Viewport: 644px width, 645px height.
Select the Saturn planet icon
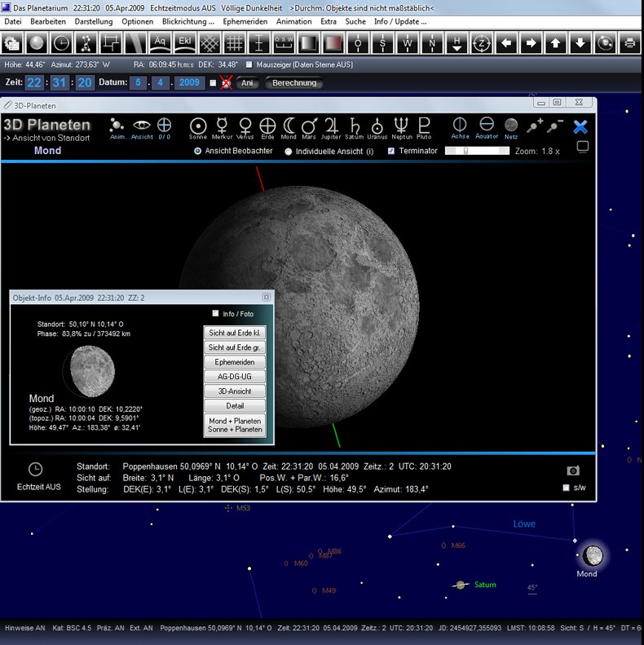[x=355, y=125]
